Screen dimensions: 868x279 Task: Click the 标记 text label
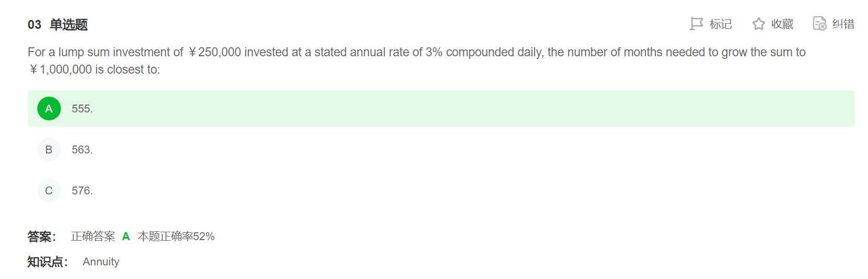[x=720, y=24]
